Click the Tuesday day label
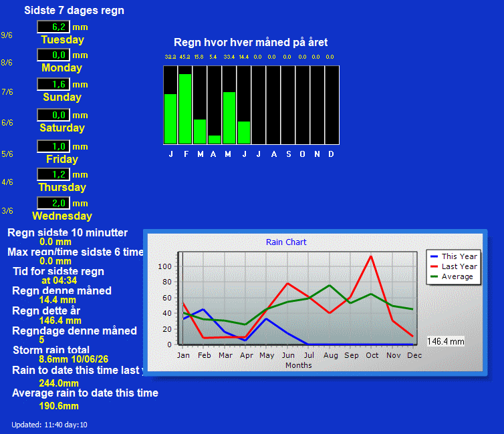Screen dimensions: 504x434 pyautogui.click(x=62, y=39)
